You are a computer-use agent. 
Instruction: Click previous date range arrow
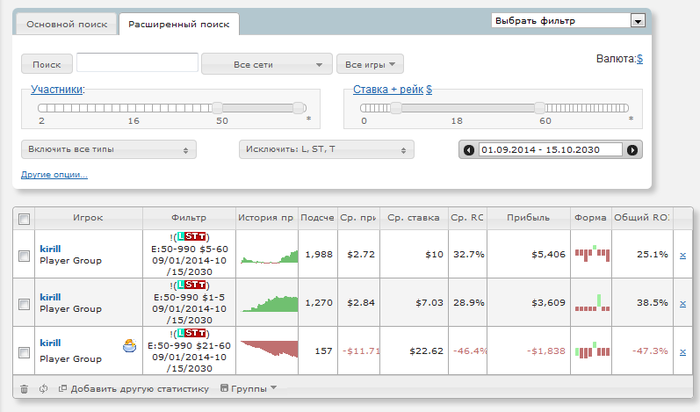coord(469,150)
